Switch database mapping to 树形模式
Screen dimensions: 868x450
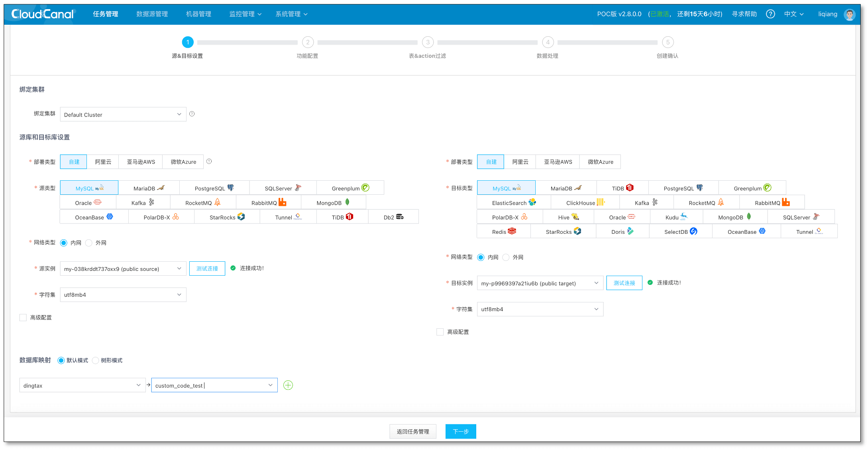click(96, 361)
